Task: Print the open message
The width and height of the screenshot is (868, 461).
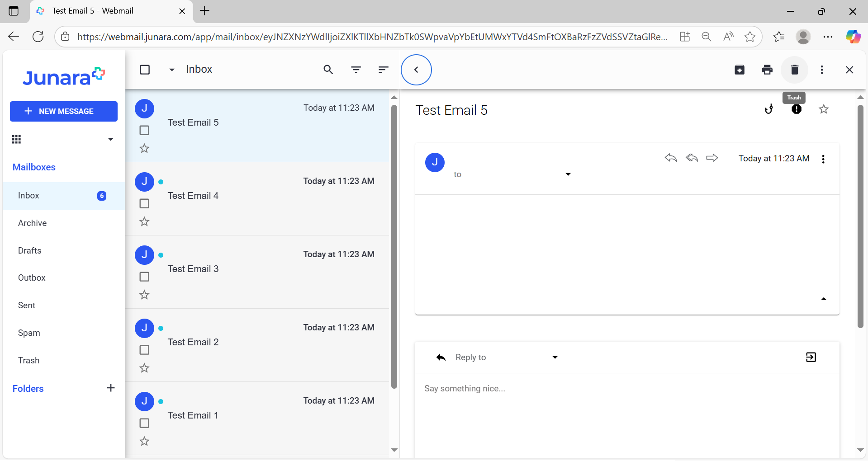Action: (767, 70)
